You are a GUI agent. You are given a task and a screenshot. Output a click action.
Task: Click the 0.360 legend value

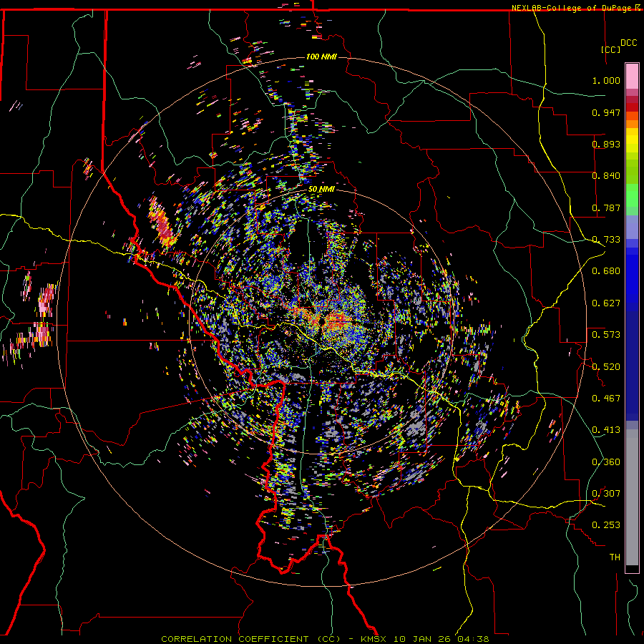[x=606, y=462]
